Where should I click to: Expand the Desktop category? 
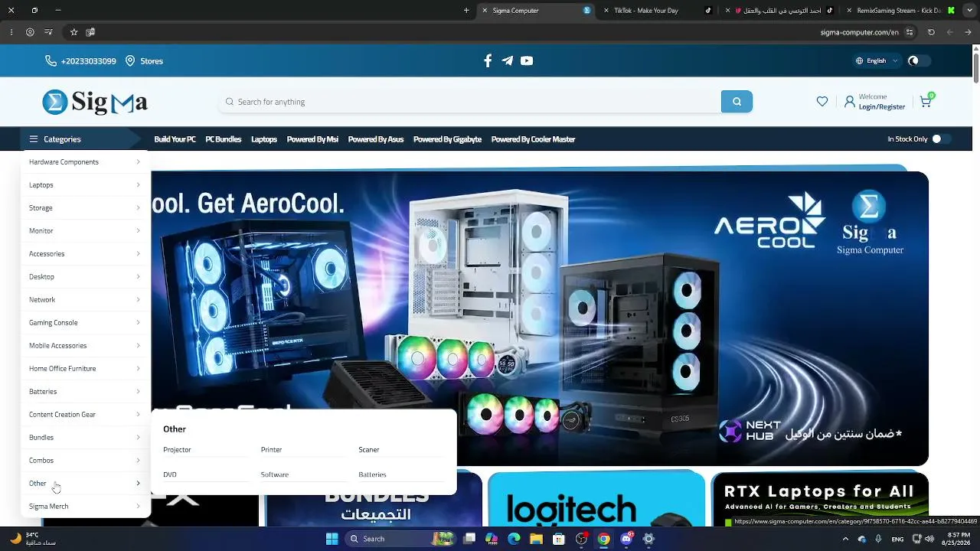(x=85, y=277)
